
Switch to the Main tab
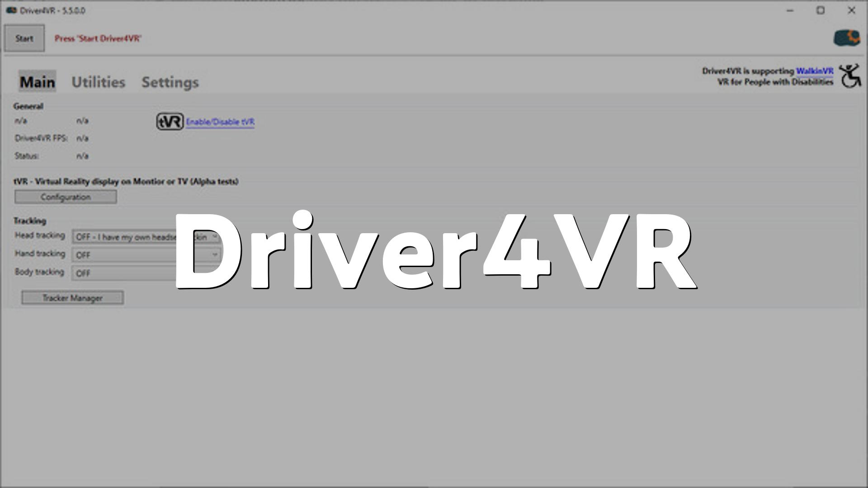click(38, 82)
